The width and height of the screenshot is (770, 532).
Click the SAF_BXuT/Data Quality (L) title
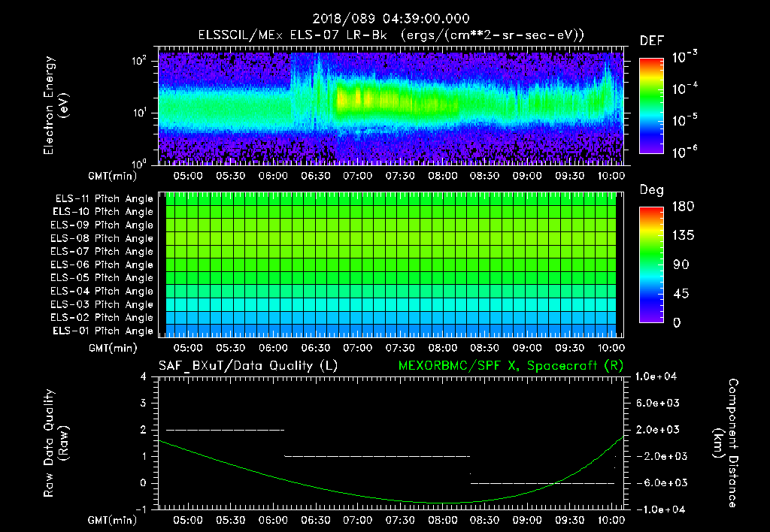coord(248,366)
